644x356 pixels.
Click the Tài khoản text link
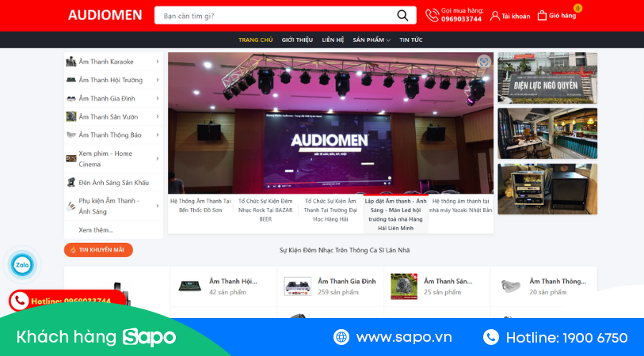pos(516,16)
